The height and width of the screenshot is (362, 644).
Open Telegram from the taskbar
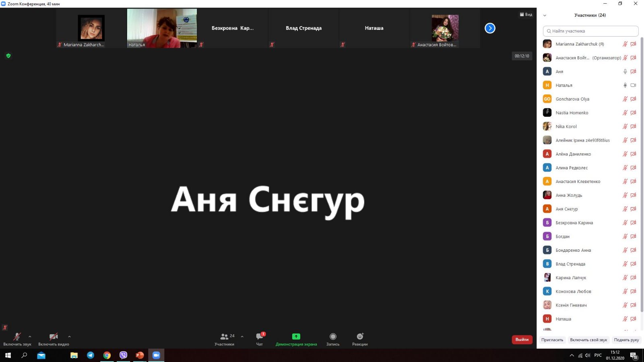(x=91, y=355)
